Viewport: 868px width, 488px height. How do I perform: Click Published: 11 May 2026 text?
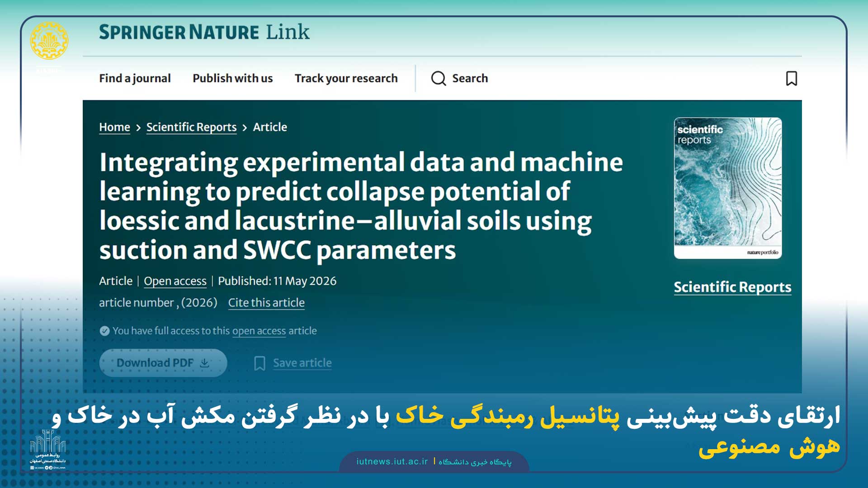(277, 281)
